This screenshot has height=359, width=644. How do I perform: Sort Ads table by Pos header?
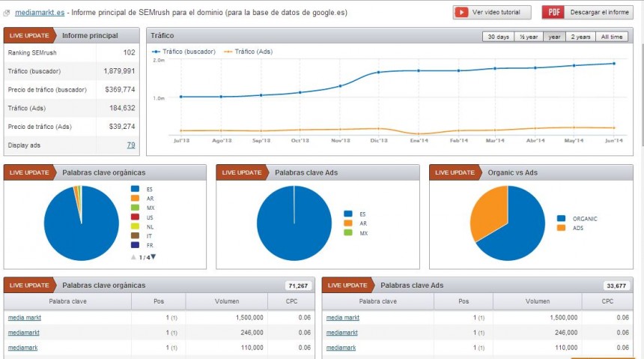464,301
